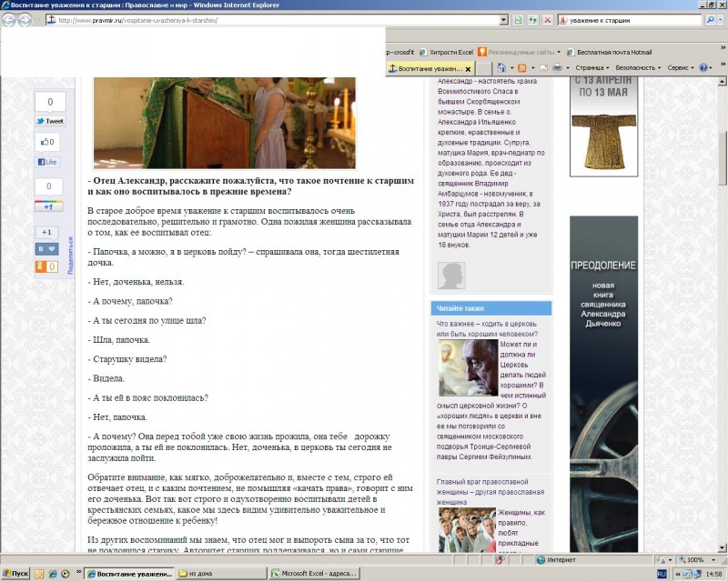Viewport: 728px width, 582px height.
Task: Open the Пуск start button
Action: click(x=15, y=574)
